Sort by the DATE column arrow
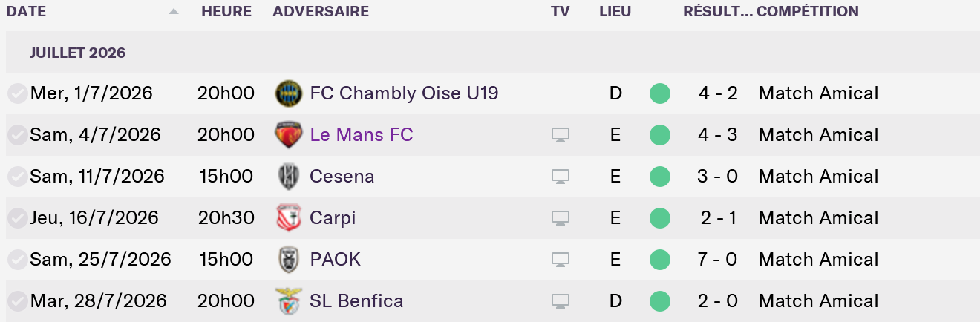This screenshot has width=980, height=322. pyautogui.click(x=174, y=12)
